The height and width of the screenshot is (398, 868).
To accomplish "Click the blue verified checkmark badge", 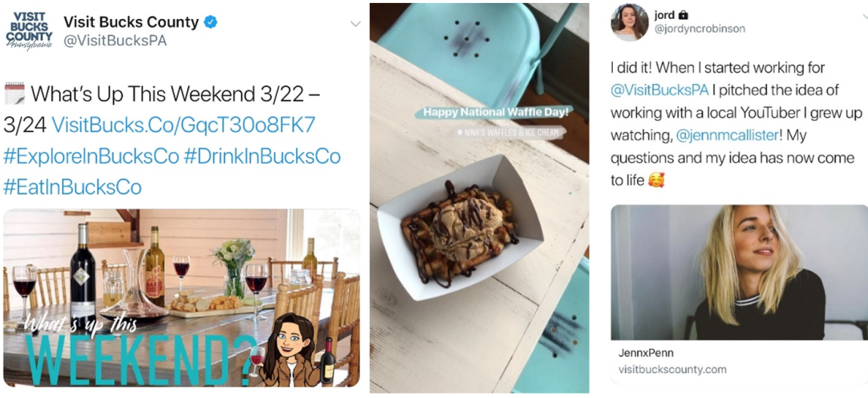I will 211,22.
